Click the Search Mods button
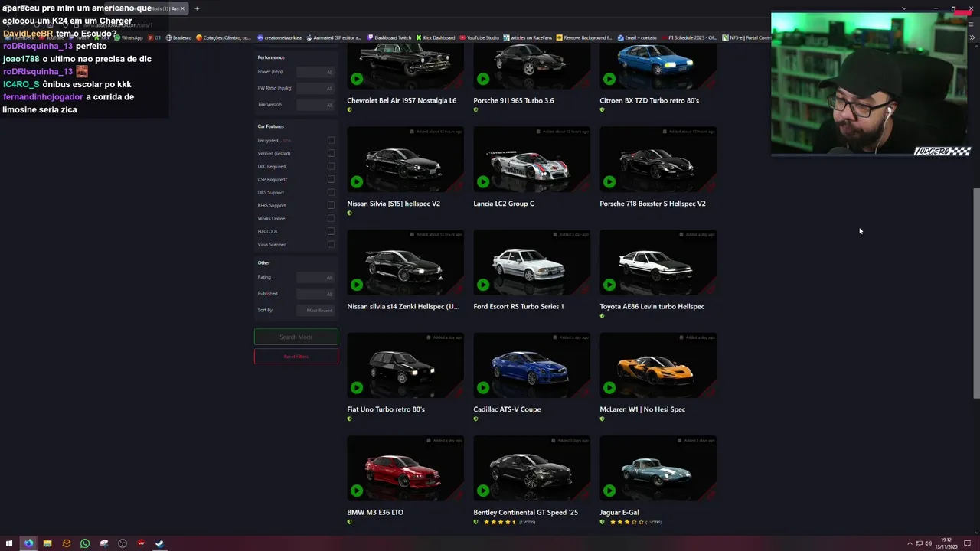 [x=296, y=337]
